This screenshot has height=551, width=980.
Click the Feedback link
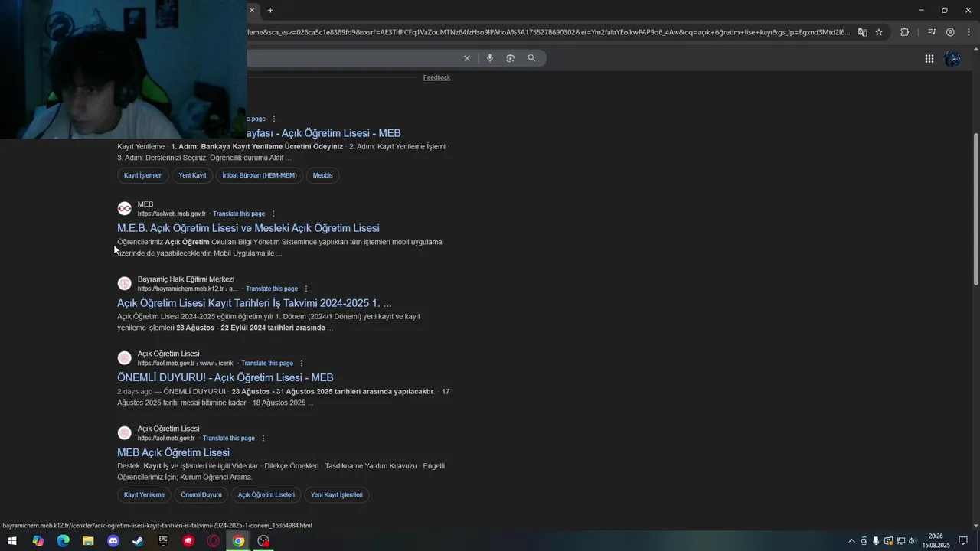[436, 77]
